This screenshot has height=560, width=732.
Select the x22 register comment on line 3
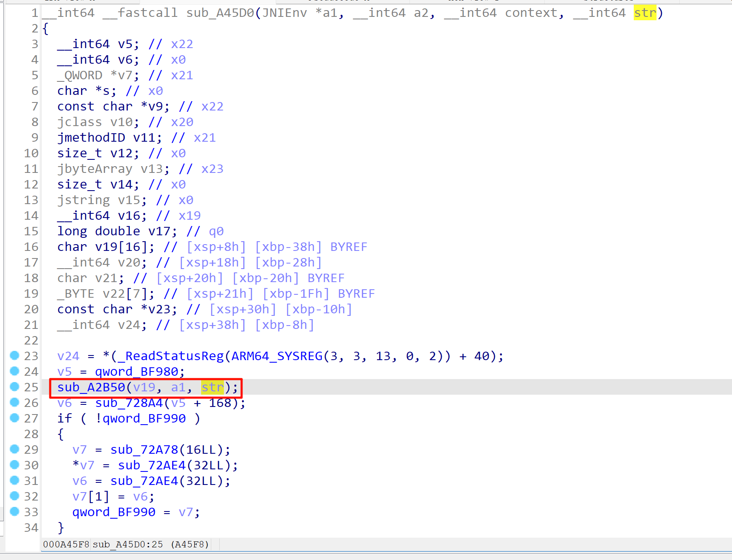tap(182, 44)
